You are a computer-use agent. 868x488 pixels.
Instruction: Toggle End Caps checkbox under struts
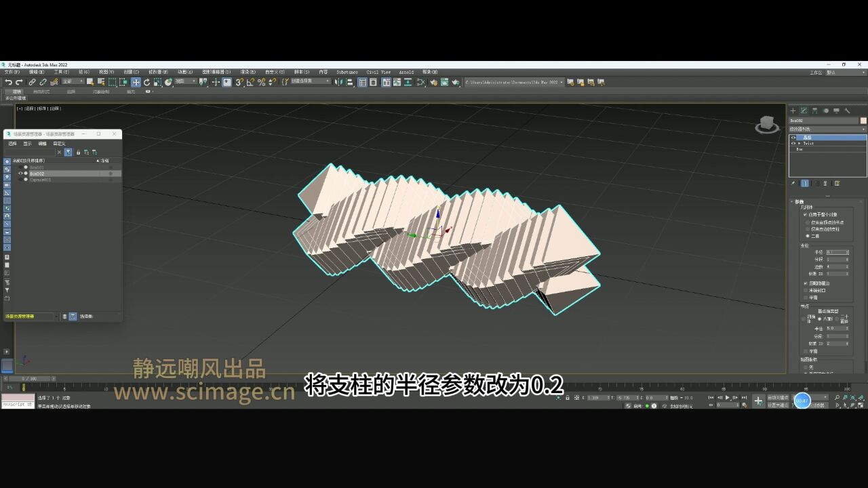[x=805, y=289]
